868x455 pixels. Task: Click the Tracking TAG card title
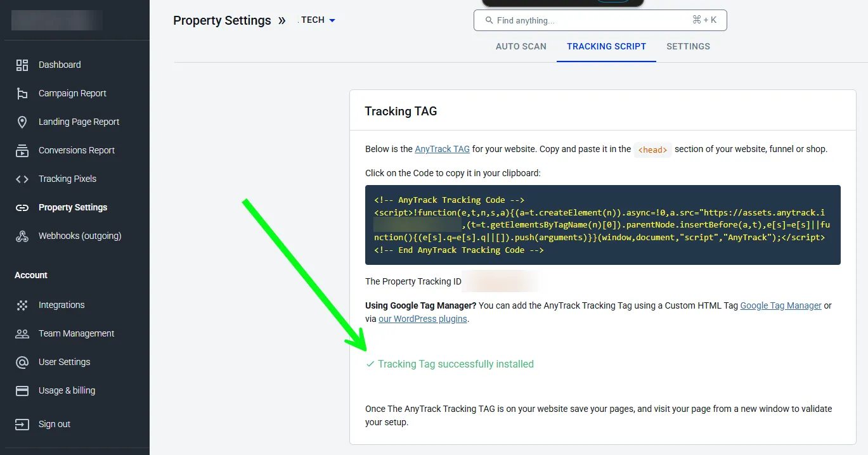point(401,111)
